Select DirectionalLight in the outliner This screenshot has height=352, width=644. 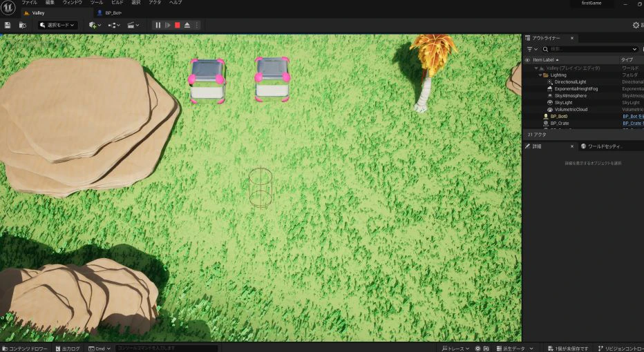click(570, 82)
